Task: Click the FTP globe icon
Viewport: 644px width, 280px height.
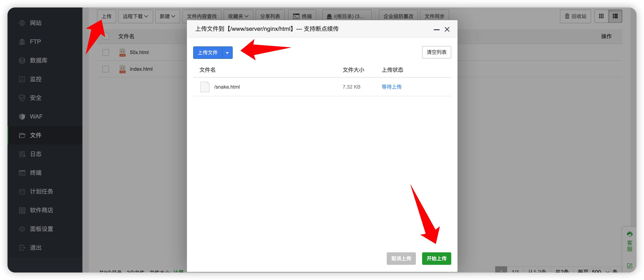Action: point(22,42)
